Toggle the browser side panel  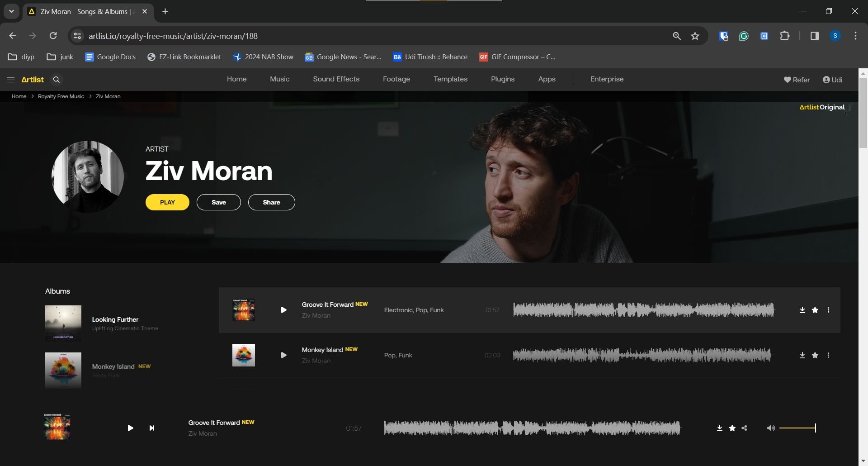tap(815, 36)
